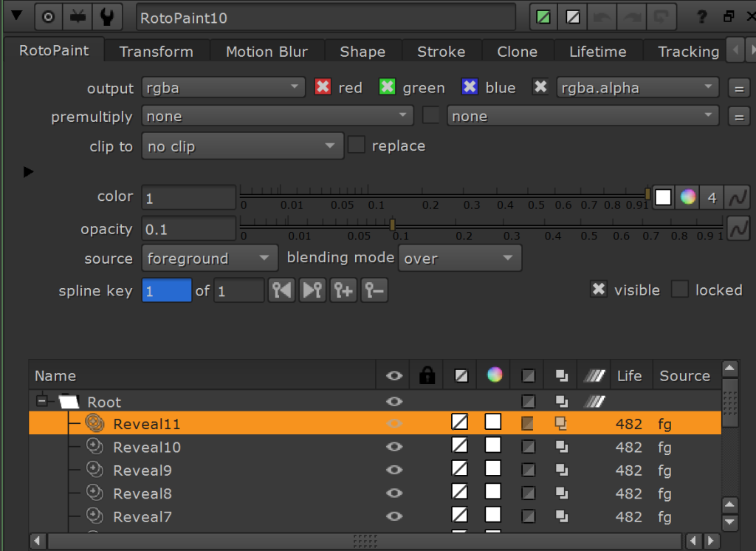Open the source foreground dropdown
Screen dimensions: 756x551
(x=210, y=258)
